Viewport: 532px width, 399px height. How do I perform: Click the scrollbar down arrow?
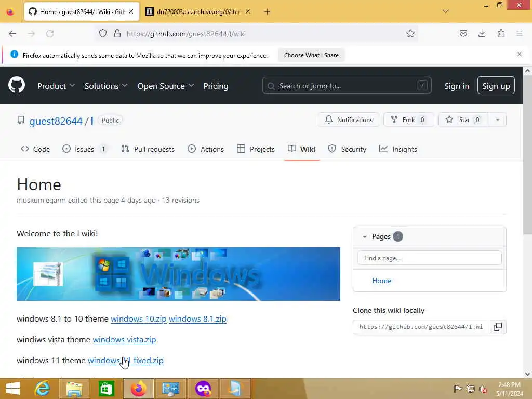tap(527, 374)
